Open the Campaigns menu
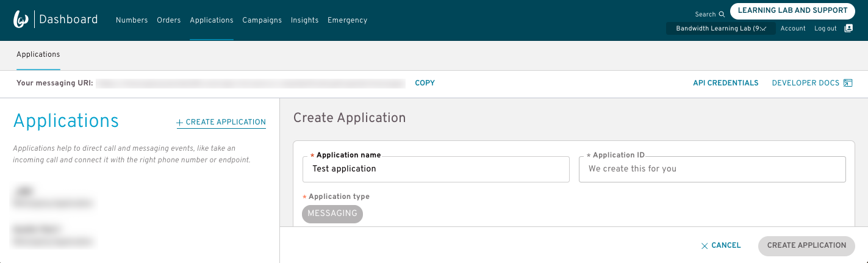Image resolution: width=868 pixels, height=263 pixels. pos(262,20)
